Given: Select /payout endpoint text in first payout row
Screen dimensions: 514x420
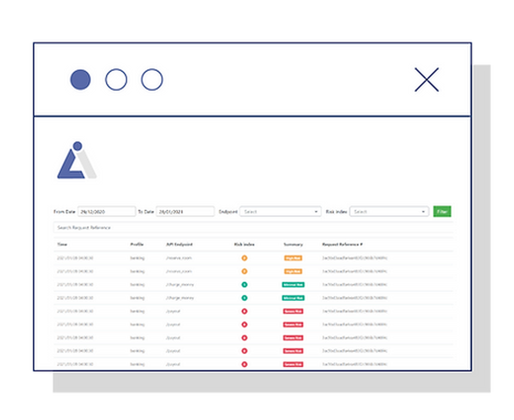Looking at the screenshot, I should pos(173,311).
